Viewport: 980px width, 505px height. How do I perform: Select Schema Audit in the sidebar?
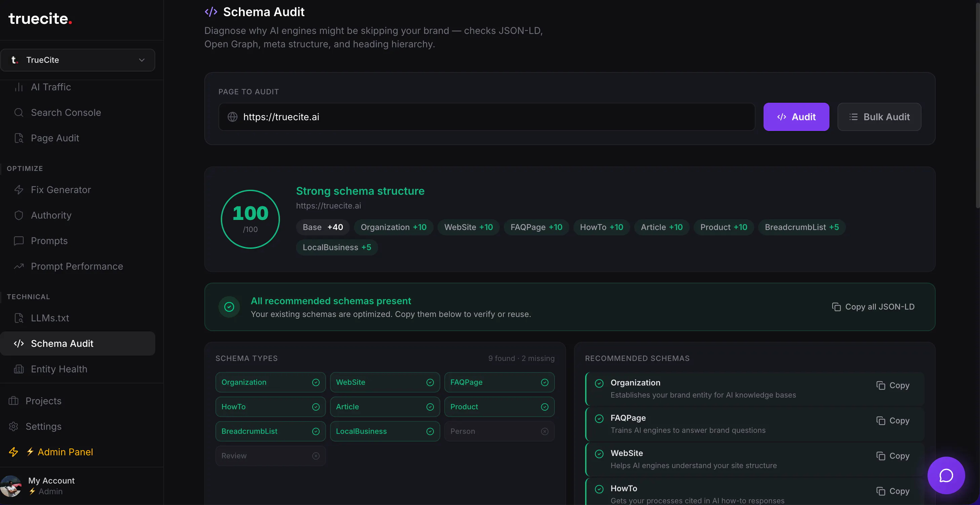coord(78,343)
